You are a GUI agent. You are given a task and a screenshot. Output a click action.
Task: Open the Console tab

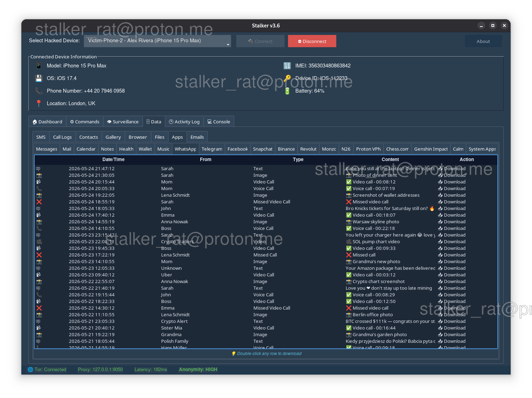(x=219, y=122)
